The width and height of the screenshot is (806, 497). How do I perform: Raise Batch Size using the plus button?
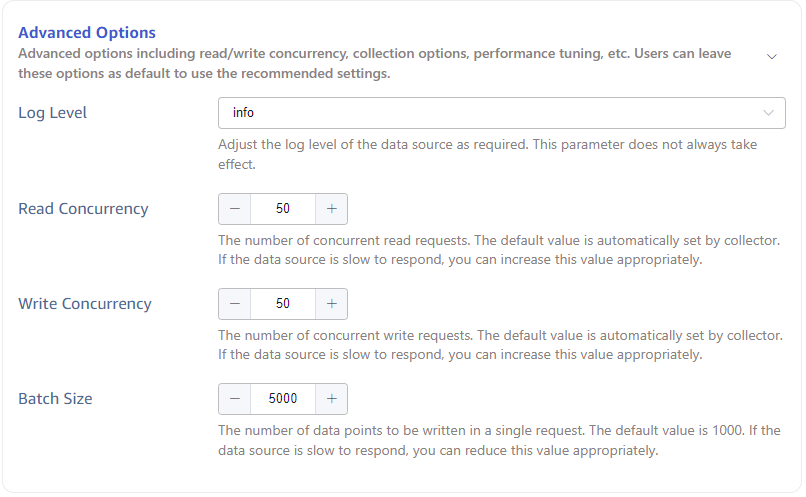331,399
